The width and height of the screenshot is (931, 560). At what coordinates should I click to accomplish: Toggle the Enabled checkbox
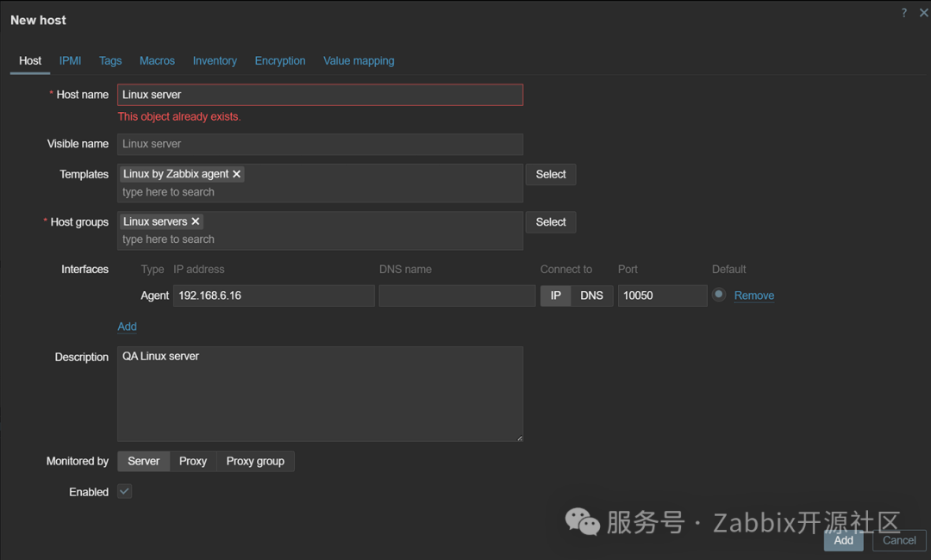[x=125, y=491]
